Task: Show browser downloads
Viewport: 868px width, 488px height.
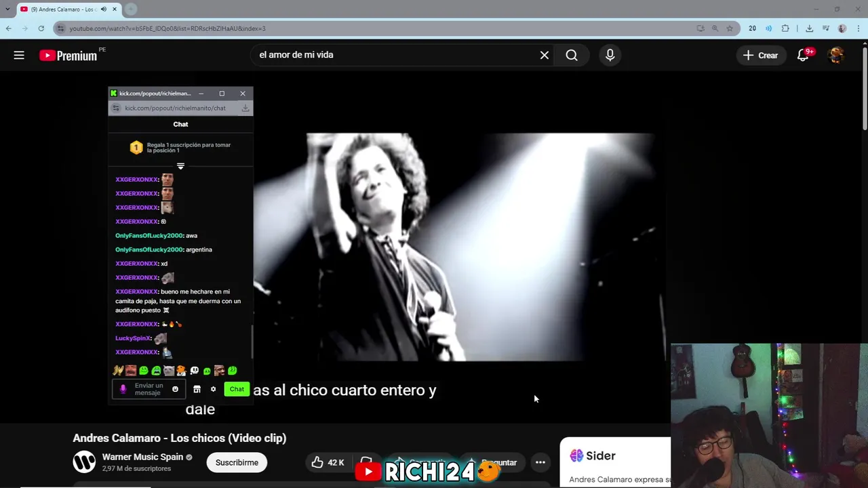Action: tap(810, 28)
